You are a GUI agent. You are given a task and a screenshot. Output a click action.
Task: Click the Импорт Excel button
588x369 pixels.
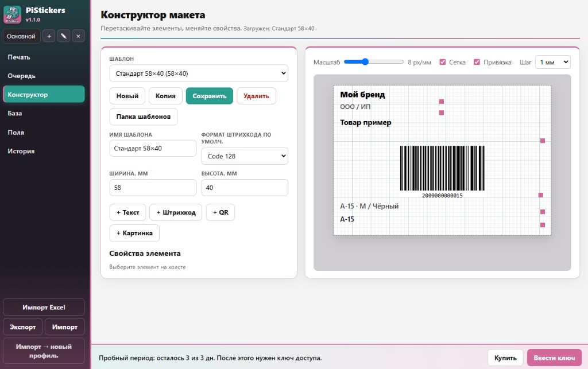click(44, 307)
